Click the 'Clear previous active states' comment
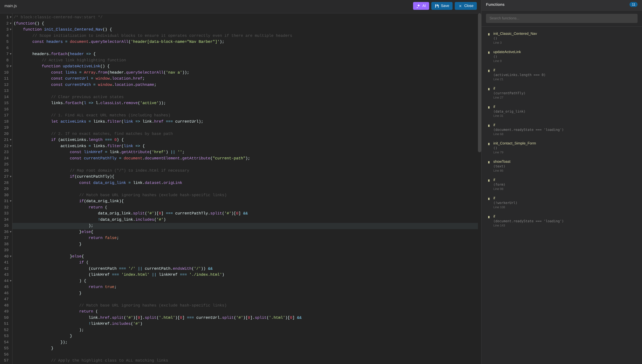642x364 pixels. pos(87,97)
